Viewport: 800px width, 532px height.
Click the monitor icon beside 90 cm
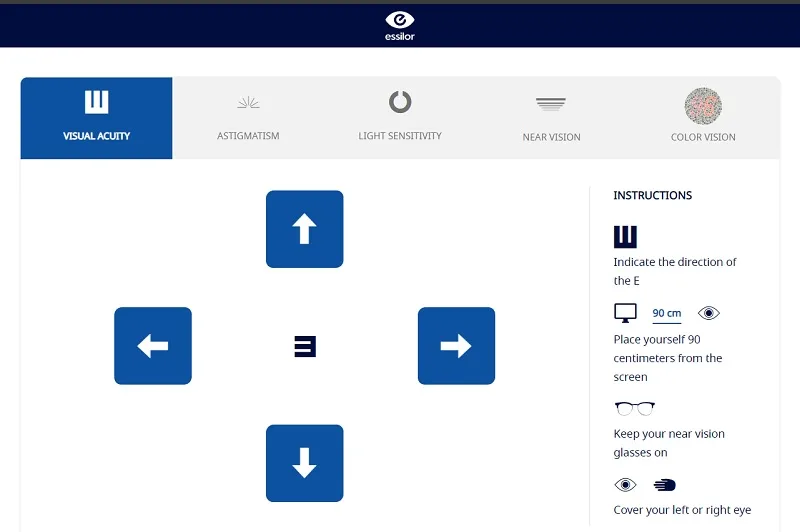625,313
